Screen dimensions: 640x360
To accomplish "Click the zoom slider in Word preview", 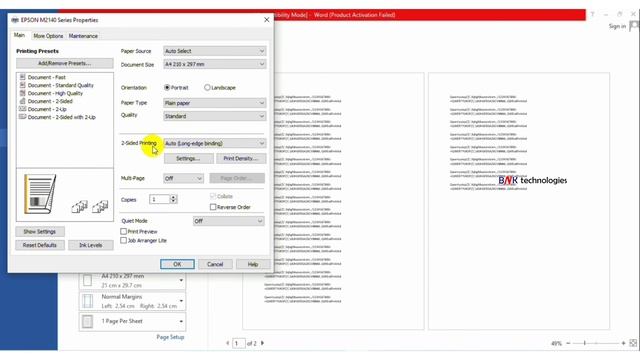I will coord(596,343).
